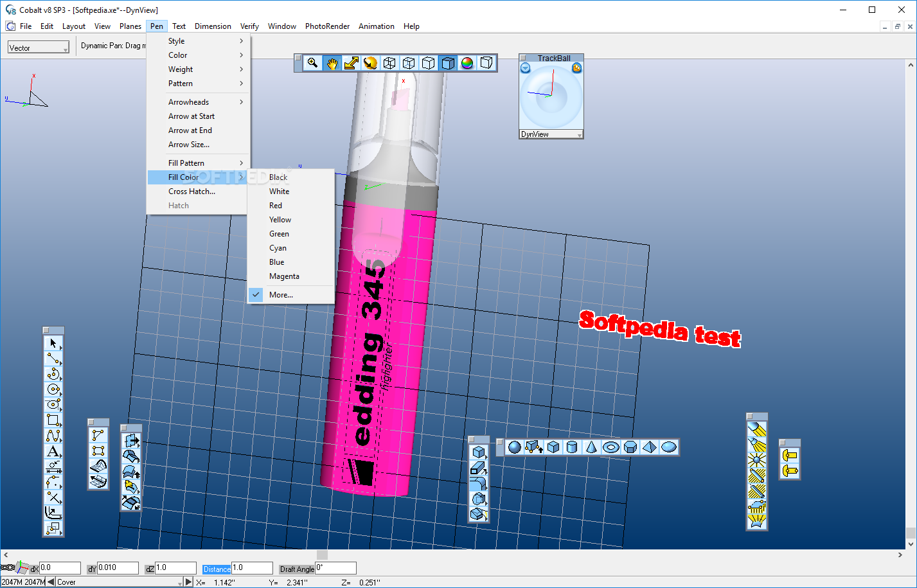This screenshot has width=917, height=588.
Task: Click the Distance input field
Action: pos(252,568)
